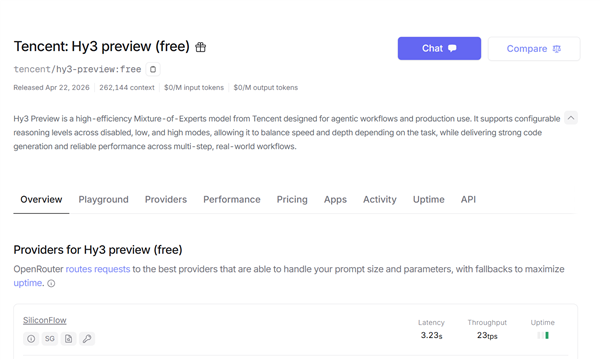Open the Apps tab
Screen dimensions: 600x360
click(335, 199)
